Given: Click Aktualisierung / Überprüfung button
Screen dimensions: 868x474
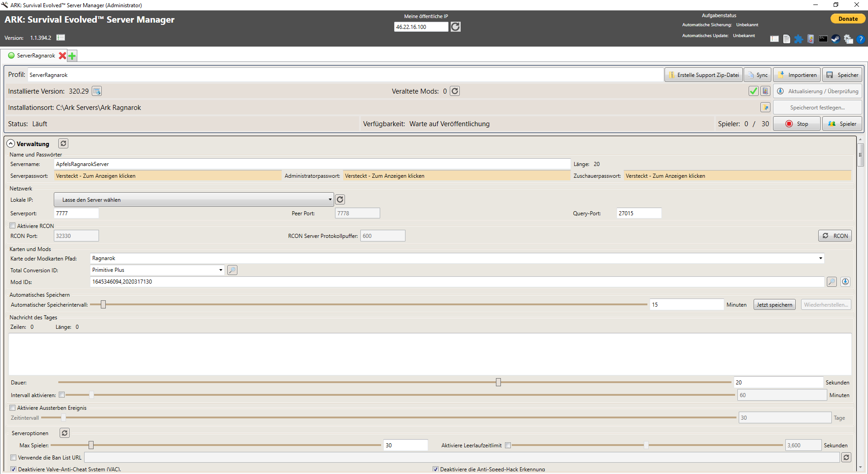Looking at the screenshot, I should pyautogui.click(x=818, y=91).
